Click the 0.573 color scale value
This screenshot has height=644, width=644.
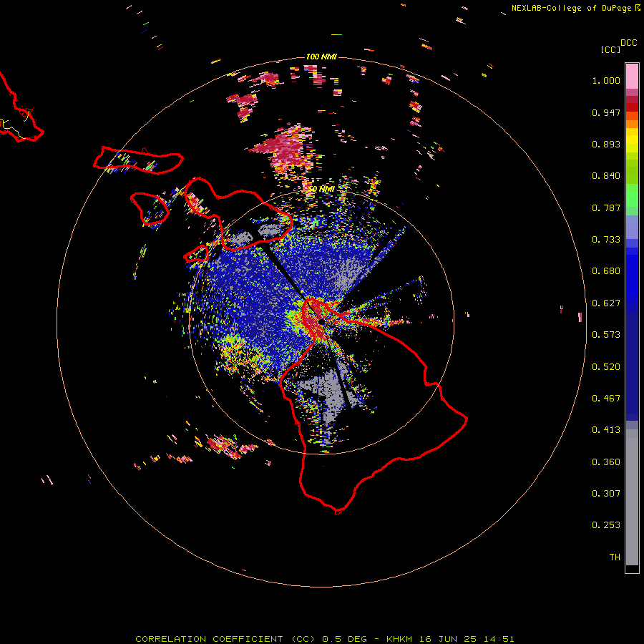click(x=606, y=335)
